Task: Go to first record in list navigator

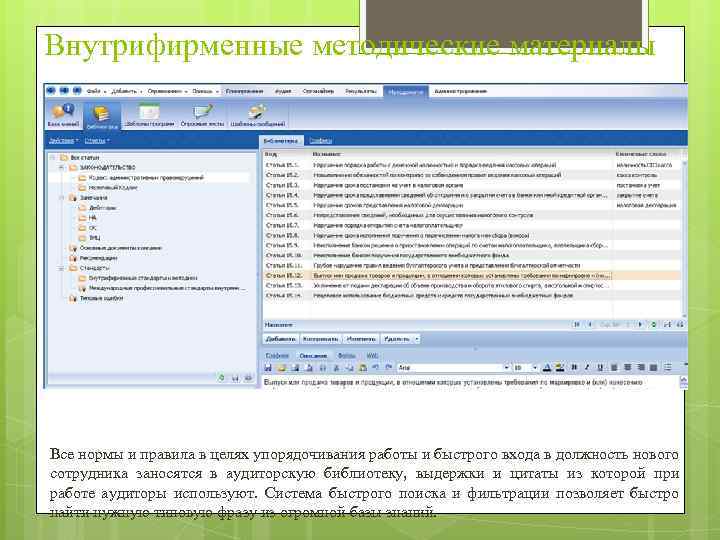Action: click(576, 325)
